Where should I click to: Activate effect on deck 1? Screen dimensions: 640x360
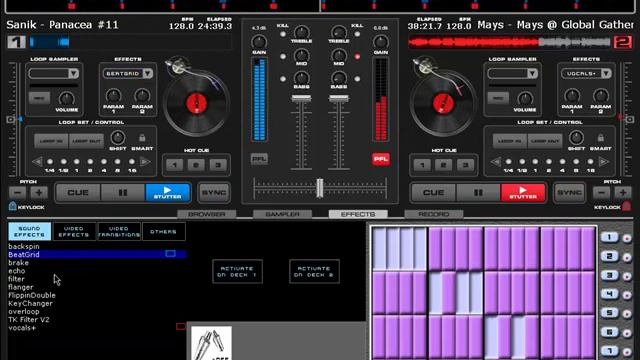[x=237, y=271]
